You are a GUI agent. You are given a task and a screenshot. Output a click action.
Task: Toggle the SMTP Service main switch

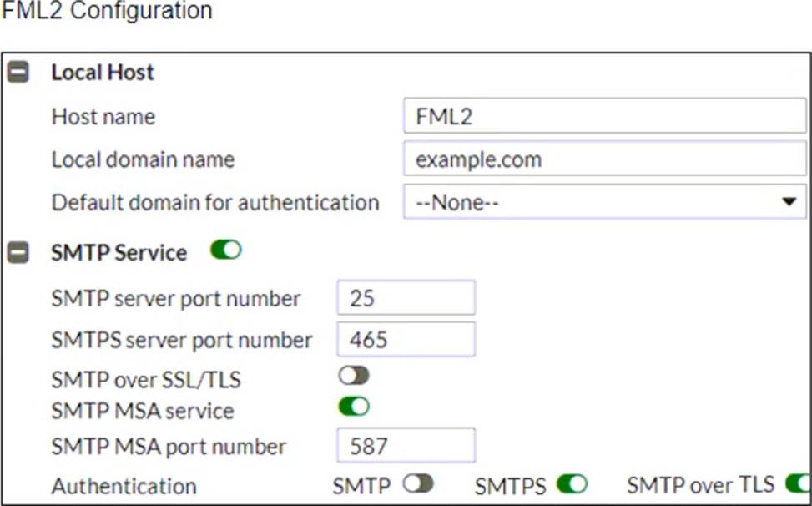click(226, 250)
